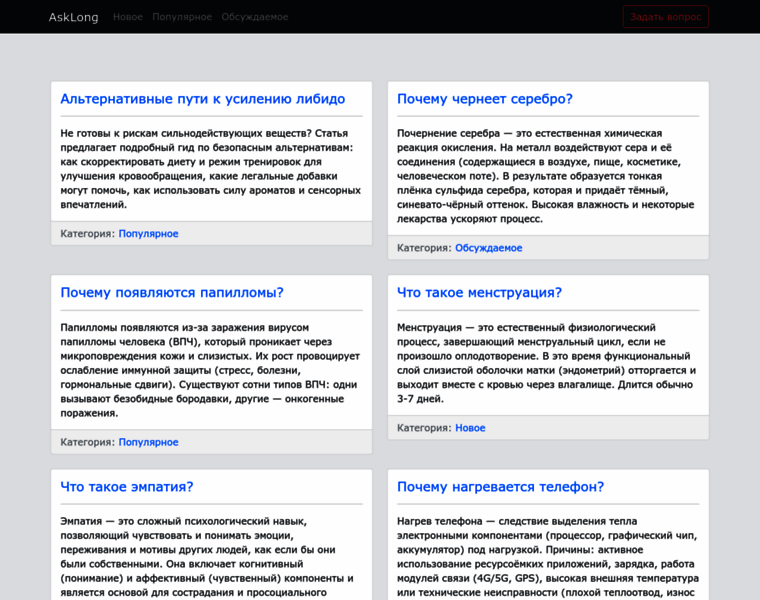
Task: Go to Популярное in the top navigation bar
Action: tap(182, 17)
